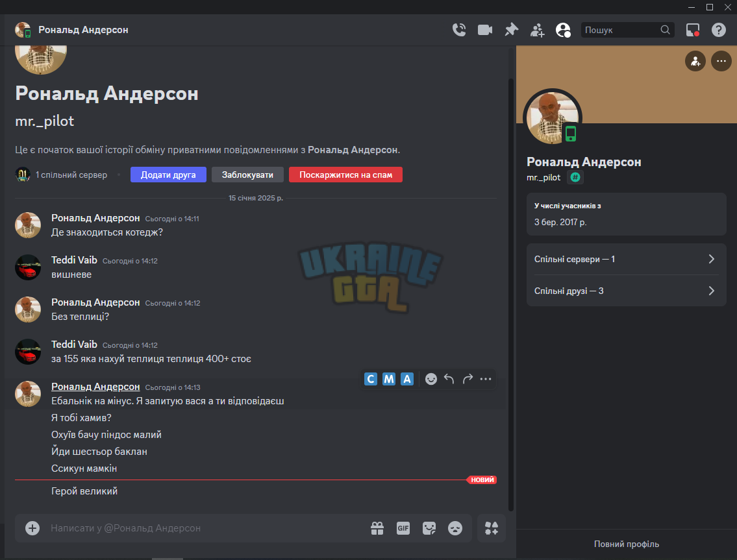Open the add reaction smiley picker

(431, 379)
